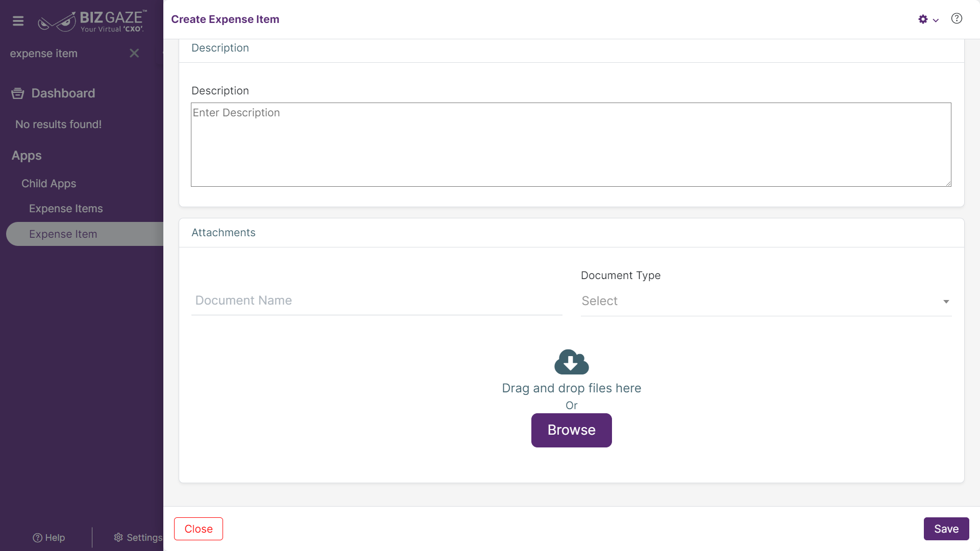Image resolution: width=980 pixels, height=551 pixels.
Task: Click the Drag and drop files here text
Action: (572, 388)
